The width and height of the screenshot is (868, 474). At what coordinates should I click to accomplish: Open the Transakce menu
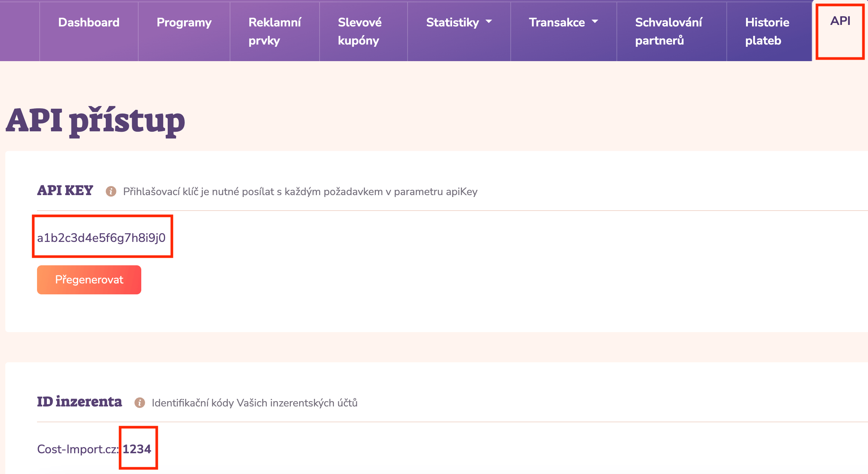(557, 23)
